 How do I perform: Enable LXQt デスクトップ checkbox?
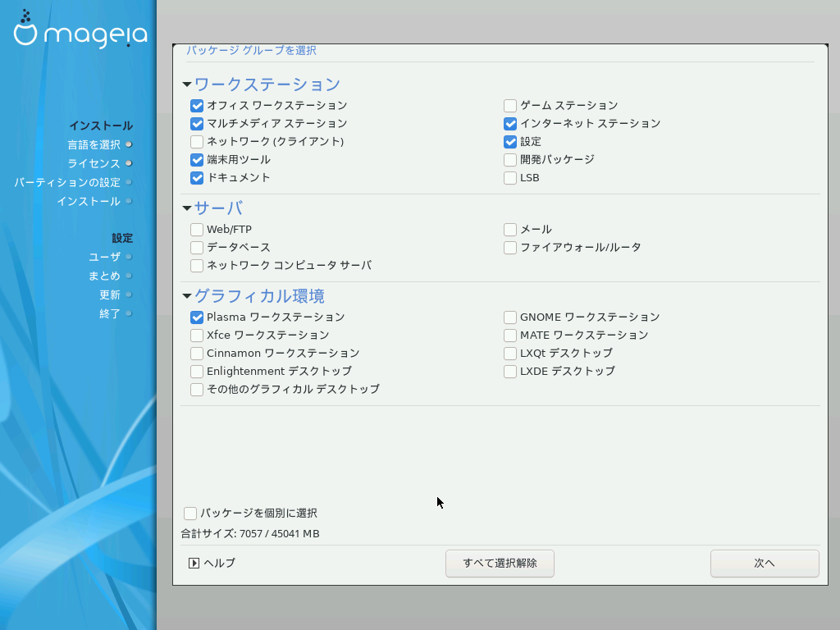(510, 354)
